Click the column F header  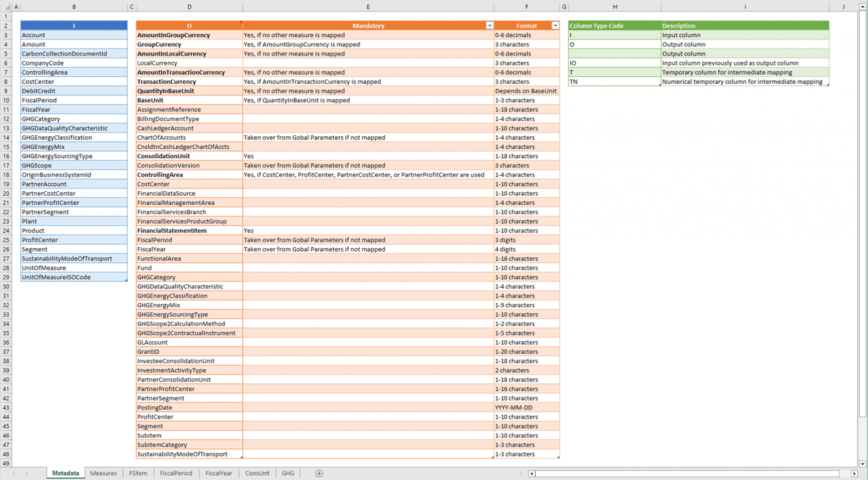[527, 6]
